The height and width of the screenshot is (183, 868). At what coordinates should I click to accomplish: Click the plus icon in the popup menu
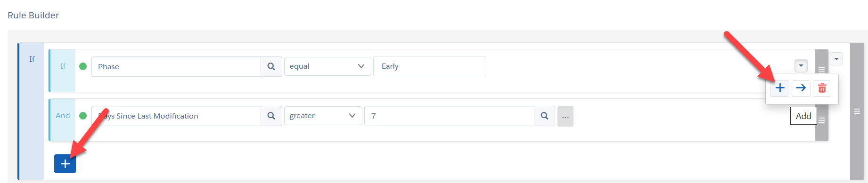[x=780, y=88]
